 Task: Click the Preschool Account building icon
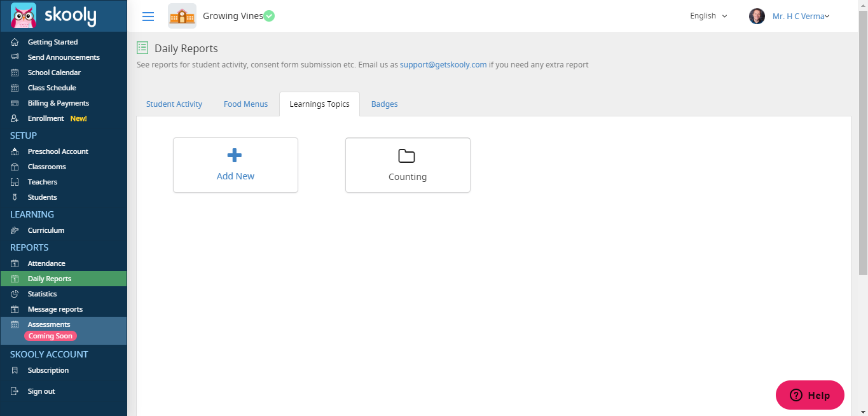coord(15,151)
